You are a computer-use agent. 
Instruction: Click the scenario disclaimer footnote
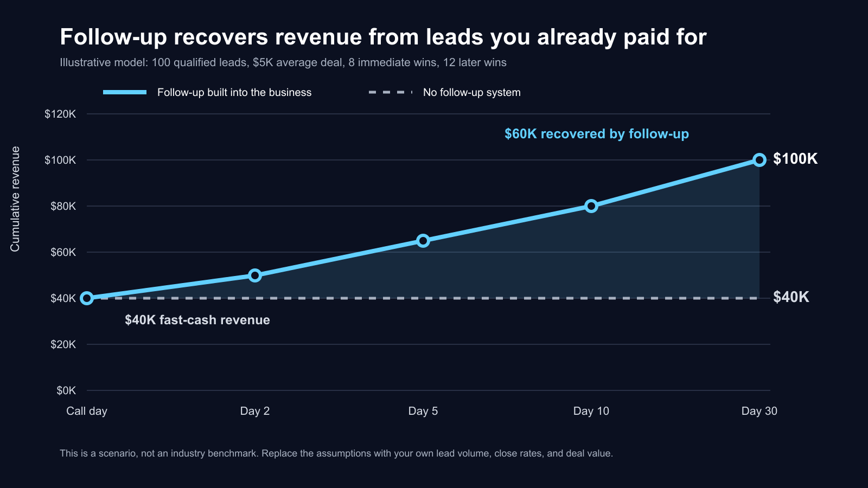point(336,453)
